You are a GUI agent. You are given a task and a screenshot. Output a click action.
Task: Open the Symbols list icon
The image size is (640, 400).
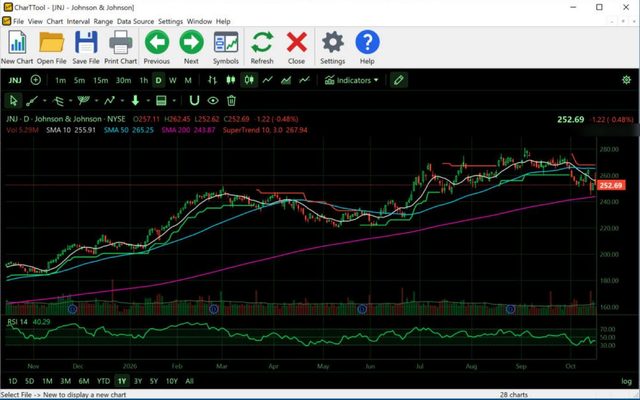226,42
